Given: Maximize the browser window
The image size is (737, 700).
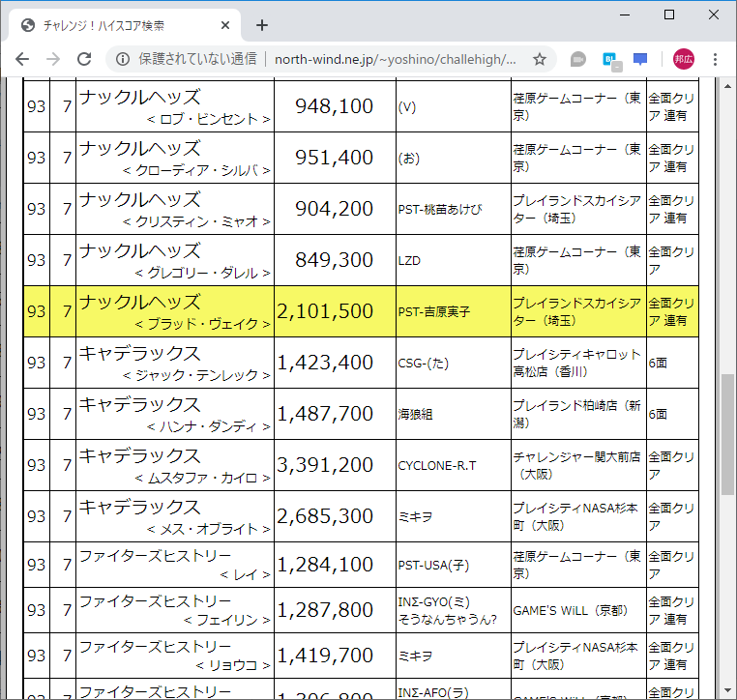Looking at the screenshot, I should pyautogui.click(x=669, y=15).
